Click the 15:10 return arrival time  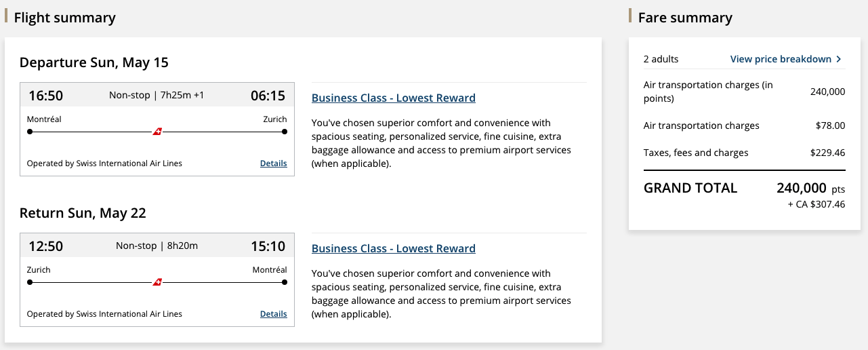pyautogui.click(x=268, y=246)
